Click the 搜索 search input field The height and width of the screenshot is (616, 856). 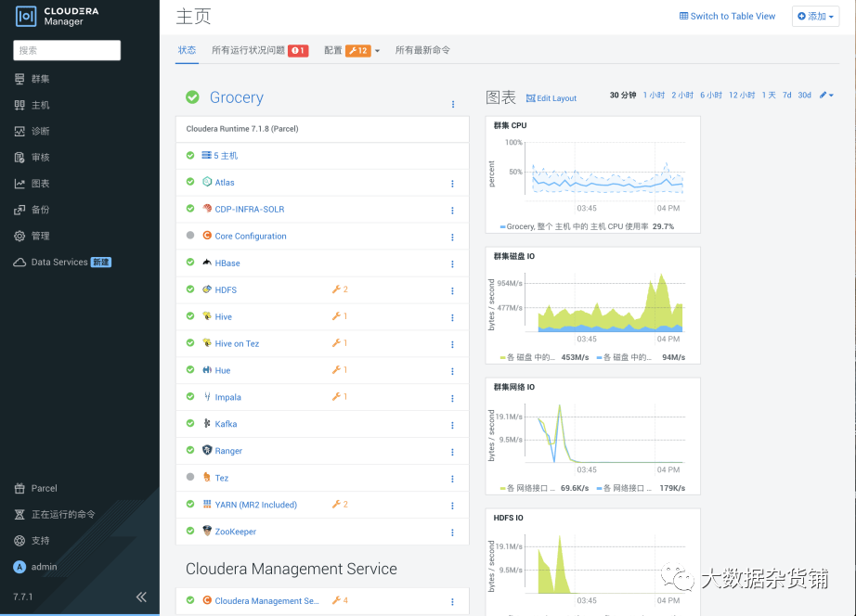click(x=67, y=50)
